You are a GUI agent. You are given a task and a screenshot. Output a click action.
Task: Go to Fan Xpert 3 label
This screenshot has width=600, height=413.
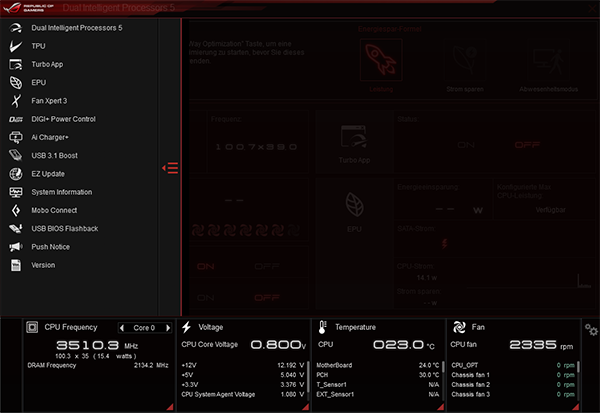coord(49,101)
